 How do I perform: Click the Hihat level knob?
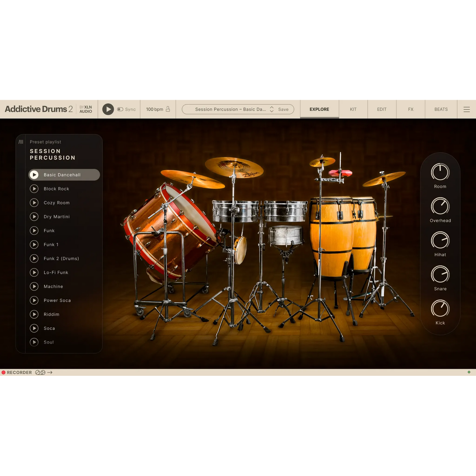[440, 240]
